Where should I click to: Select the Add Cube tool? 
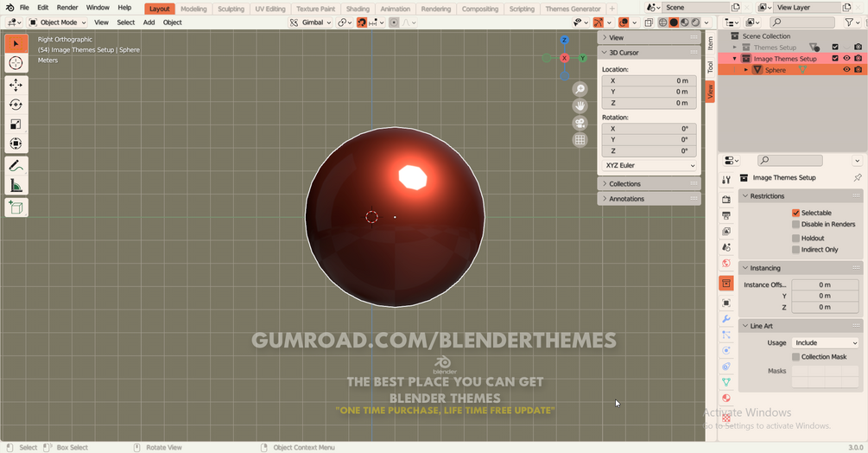click(x=16, y=207)
